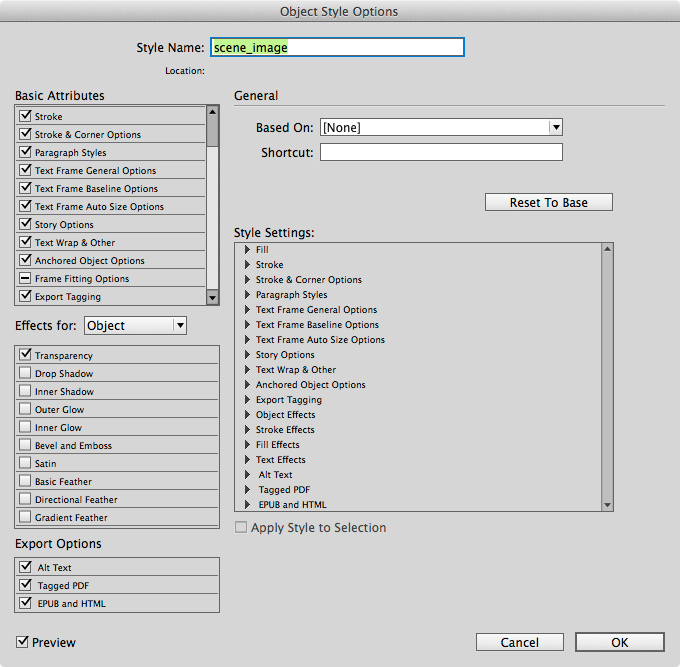680x667 pixels.
Task: Expand Text Wrap & Other in Style Settings
Action: click(x=247, y=369)
